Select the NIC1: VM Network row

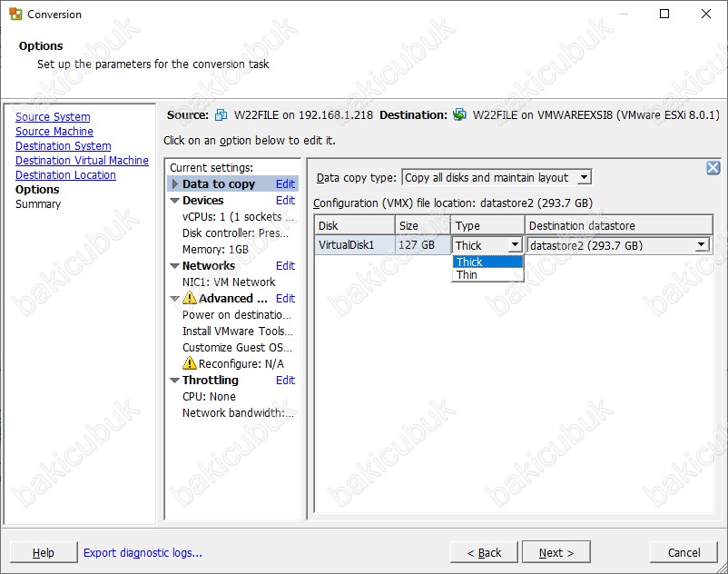[x=229, y=282]
